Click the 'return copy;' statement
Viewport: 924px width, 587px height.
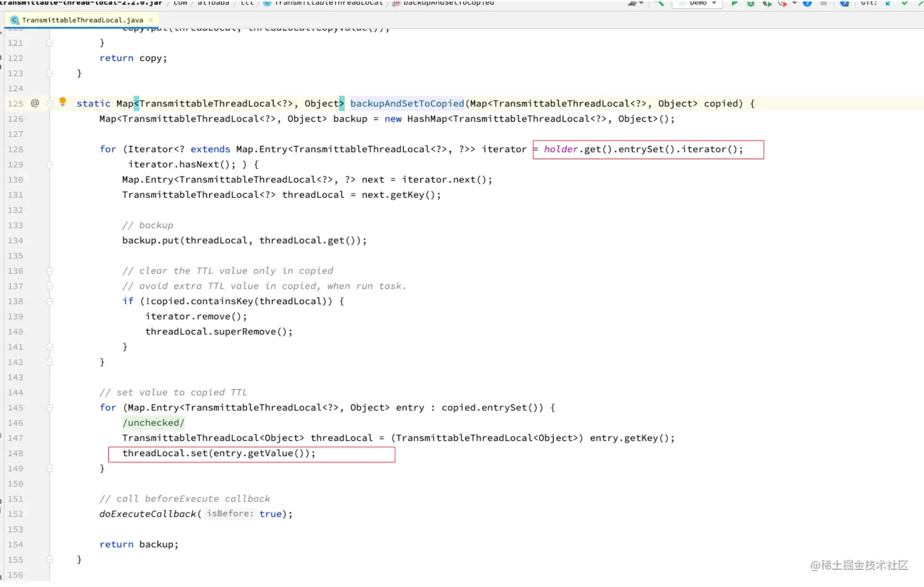pos(133,58)
